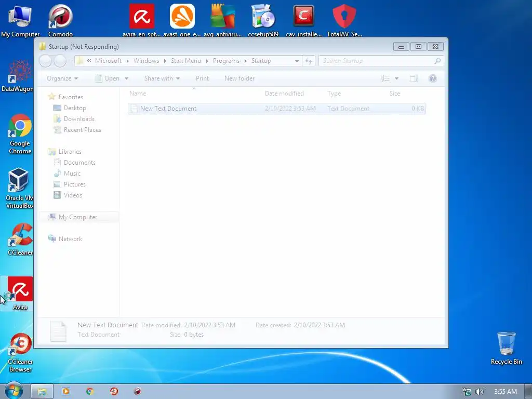Open the network tray icon
The height and width of the screenshot is (399, 532).
tap(467, 392)
